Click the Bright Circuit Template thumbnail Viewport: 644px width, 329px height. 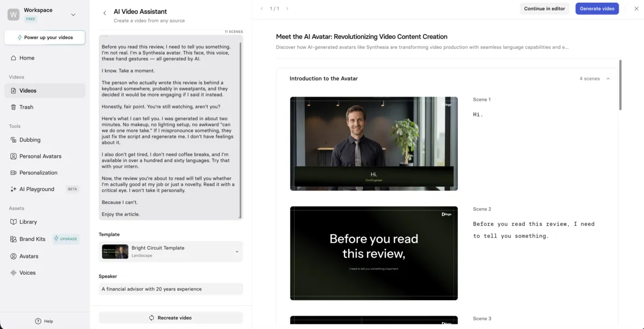pyautogui.click(x=115, y=252)
